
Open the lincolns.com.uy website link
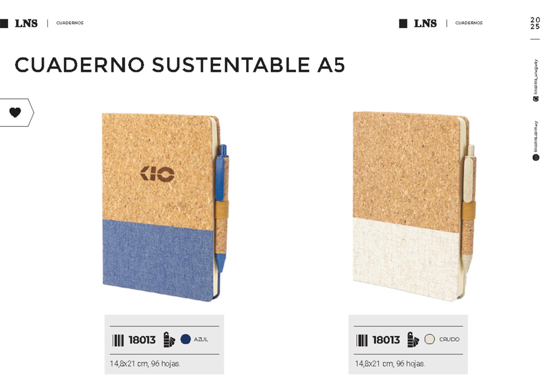click(x=536, y=137)
